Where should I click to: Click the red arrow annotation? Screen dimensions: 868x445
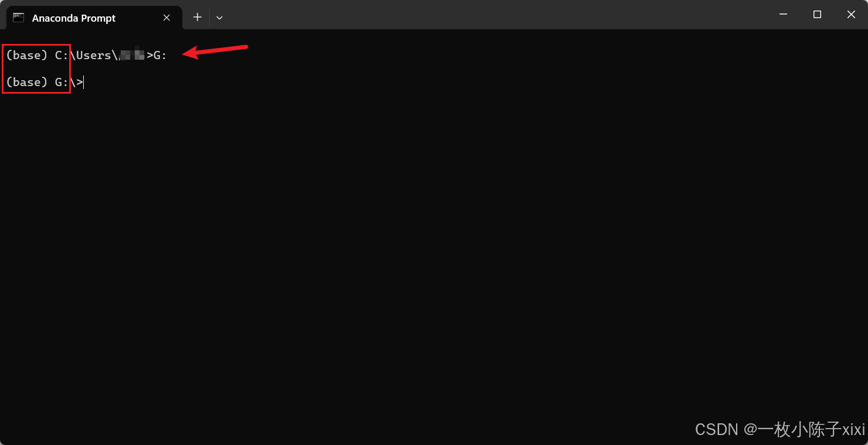point(215,51)
